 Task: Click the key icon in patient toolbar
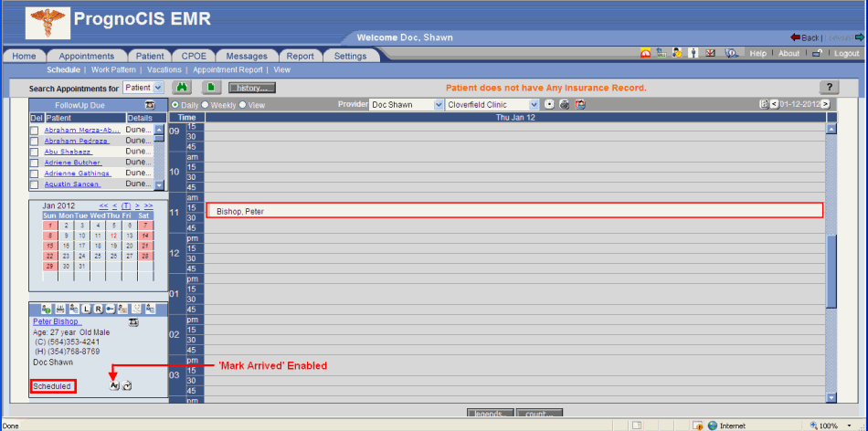click(x=111, y=309)
